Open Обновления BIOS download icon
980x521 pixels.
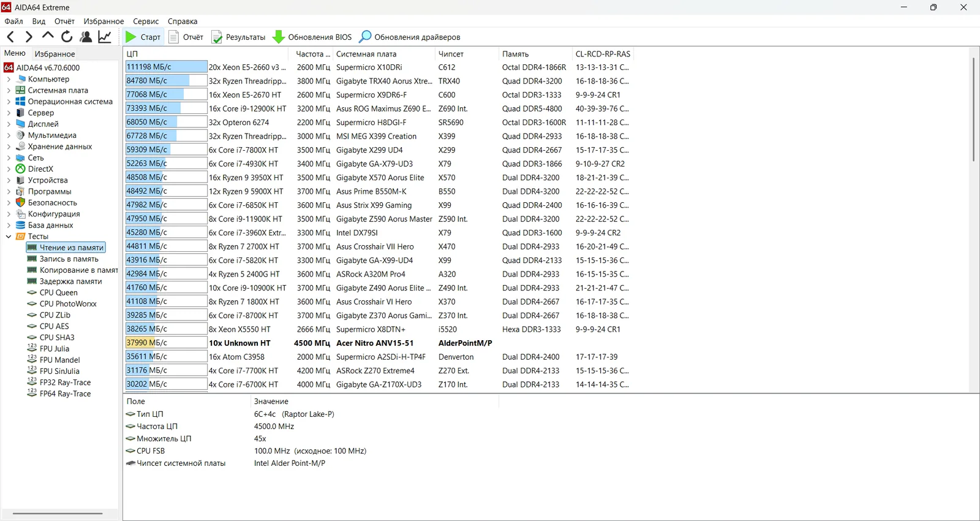pos(279,37)
